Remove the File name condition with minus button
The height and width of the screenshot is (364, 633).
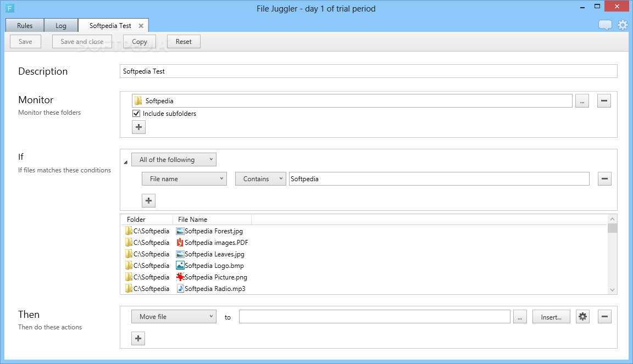tap(604, 179)
